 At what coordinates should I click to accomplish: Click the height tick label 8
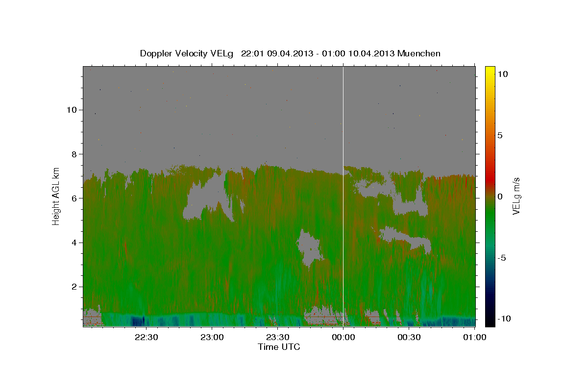tap(73, 154)
